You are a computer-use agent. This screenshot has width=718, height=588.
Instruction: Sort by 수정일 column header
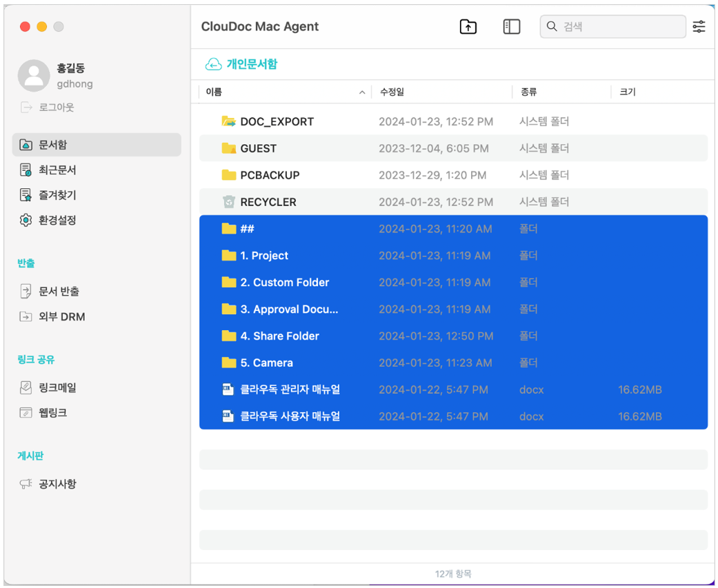pyautogui.click(x=392, y=92)
